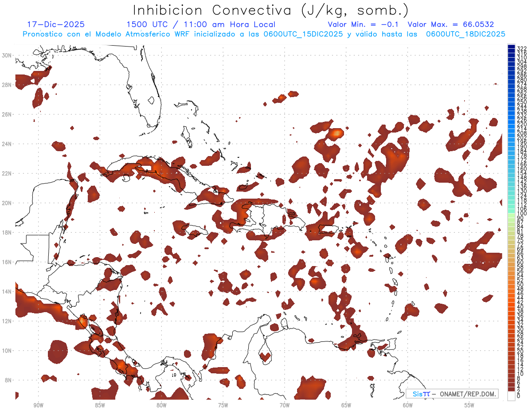Select the '1500 UTC / 11:00 am Hora Local' text

[x=201, y=24]
